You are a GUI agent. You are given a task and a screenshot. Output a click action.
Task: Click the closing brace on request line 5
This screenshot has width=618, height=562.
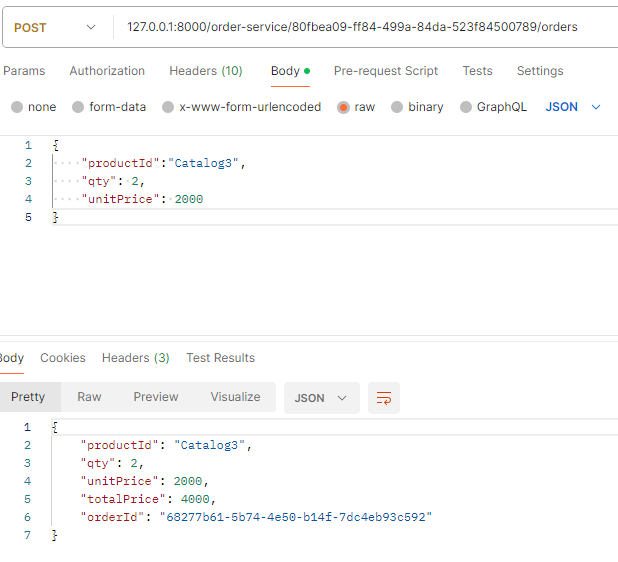(x=56, y=217)
